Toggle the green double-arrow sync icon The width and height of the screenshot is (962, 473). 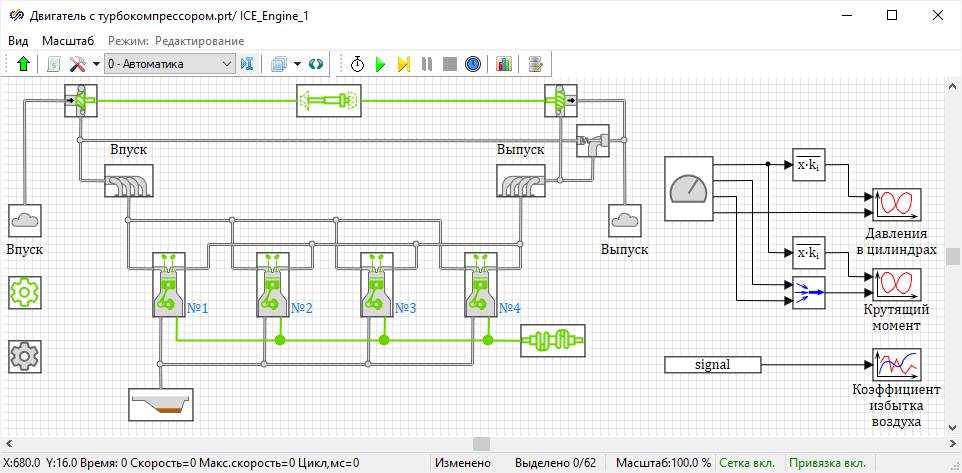[x=317, y=64]
